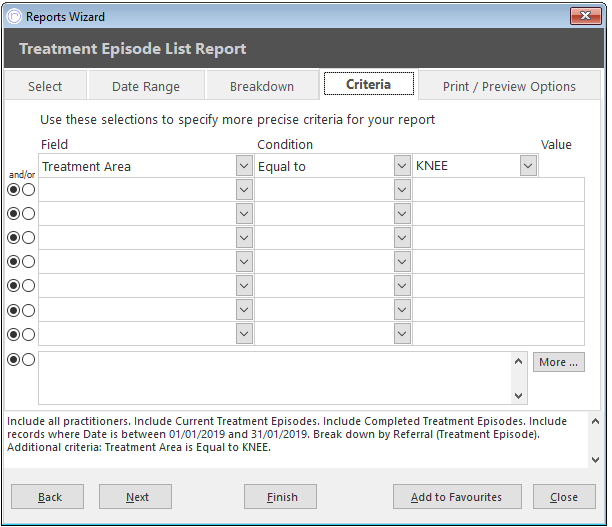The width and height of the screenshot is (612, 527).
Task: Click the Close button at bottom
Action: (x=564, y=497)
